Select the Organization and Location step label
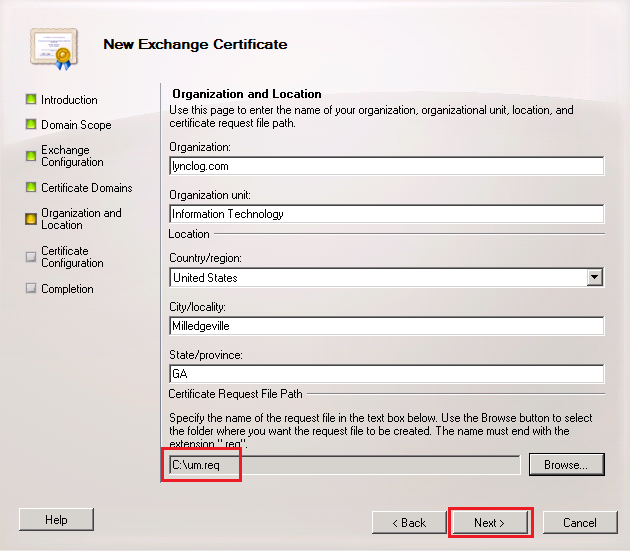Image resolution: width=630 pixels, height=551 pixels. (81, 219)
